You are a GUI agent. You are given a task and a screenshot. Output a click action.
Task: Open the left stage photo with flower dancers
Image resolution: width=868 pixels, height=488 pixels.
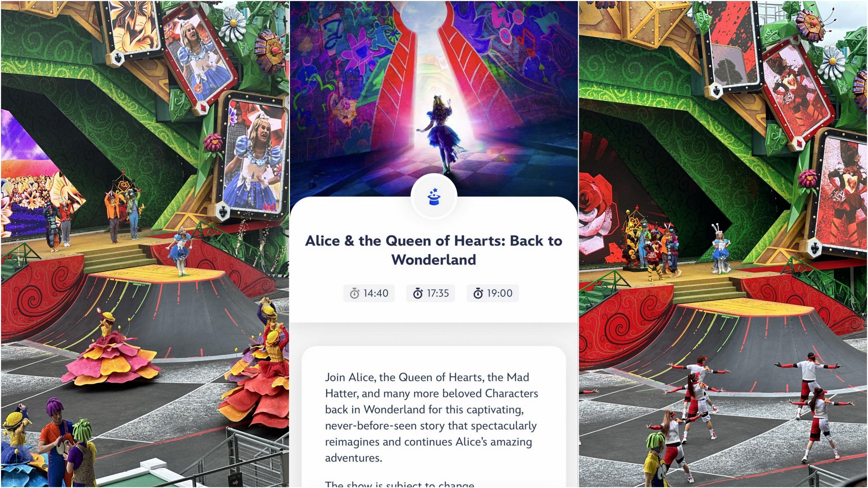pyautogui.click(x=145, y=244)
